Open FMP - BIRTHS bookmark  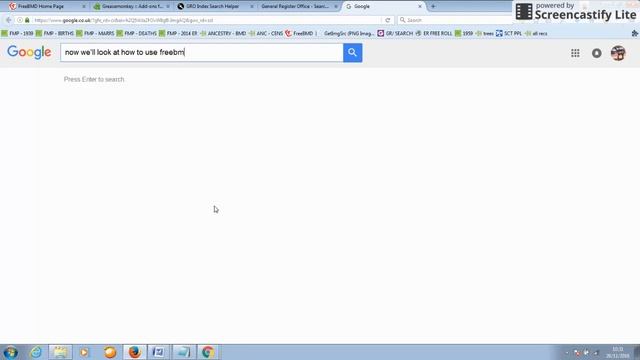click(55, 33)
